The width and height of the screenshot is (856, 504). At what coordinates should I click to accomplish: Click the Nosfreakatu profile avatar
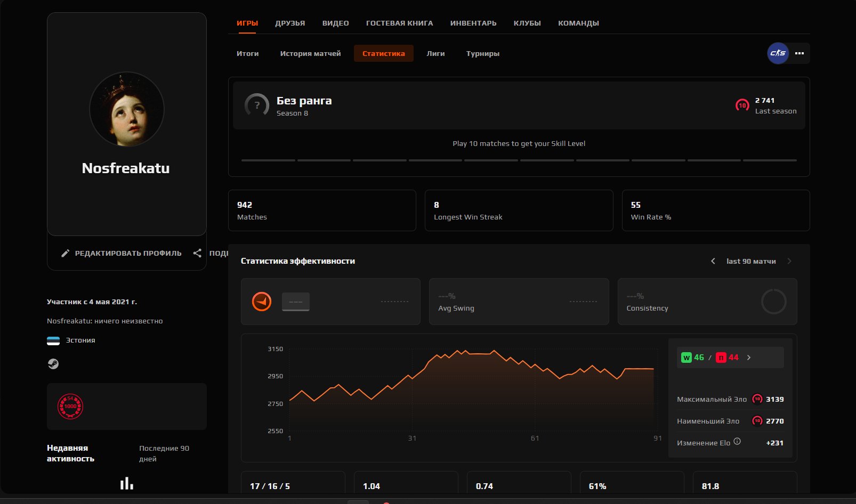point(127,109)
